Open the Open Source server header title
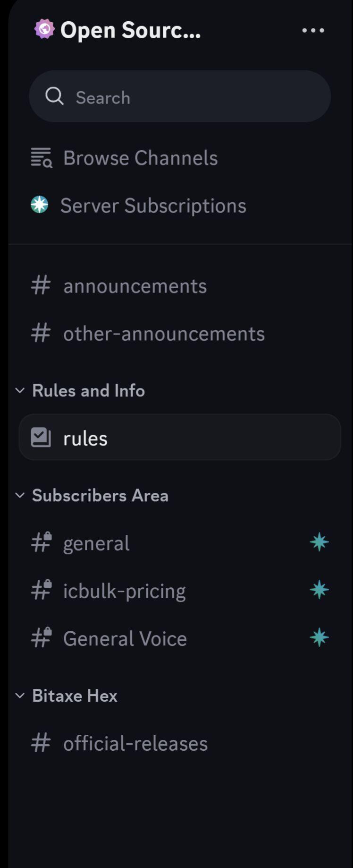Viewport: 353px width, 868px height. click(130, 30)
